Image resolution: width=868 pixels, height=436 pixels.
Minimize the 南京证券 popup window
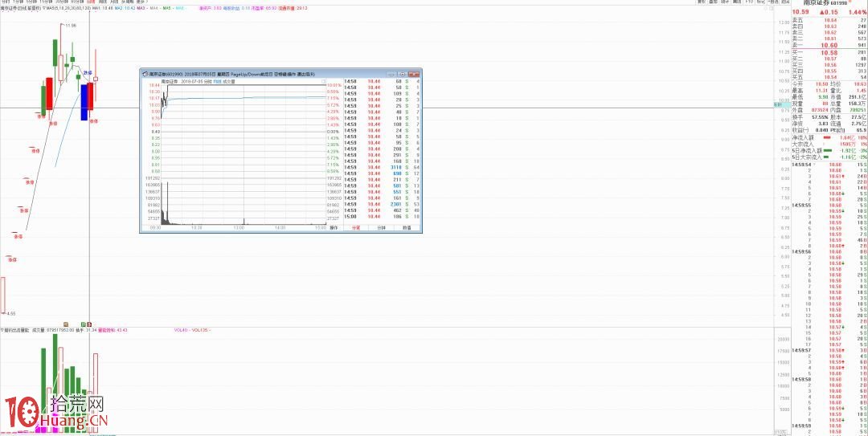point(392,74)
